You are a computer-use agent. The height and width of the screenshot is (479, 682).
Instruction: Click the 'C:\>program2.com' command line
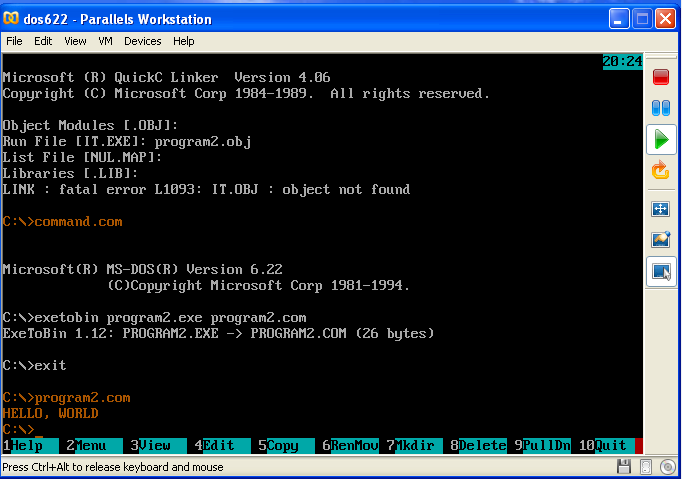[67, 398]
